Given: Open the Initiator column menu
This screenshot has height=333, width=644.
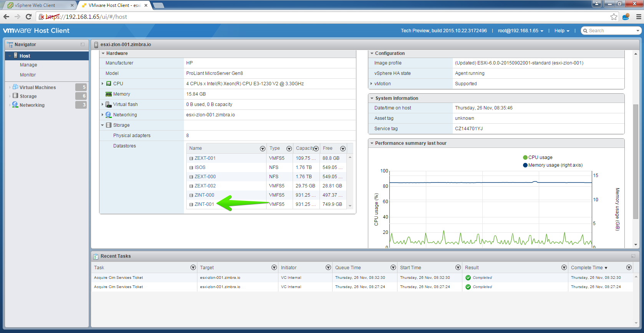Looking at the screenshot, I should [328, 267].
